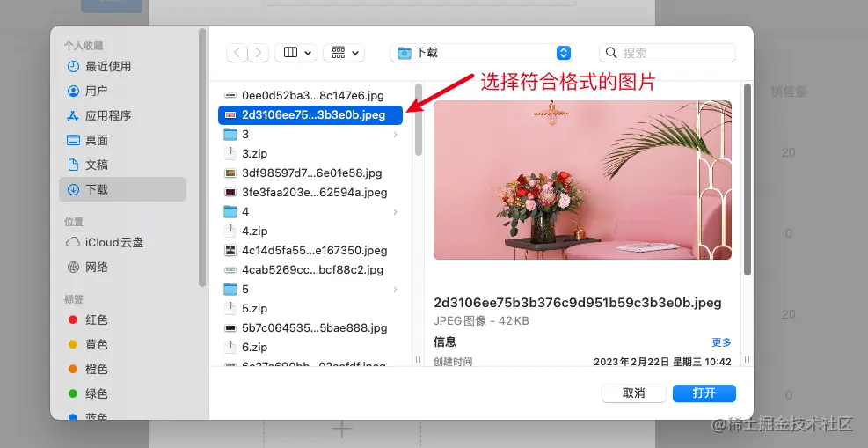Click the pink room preview image
This screenshot has height=448, width=868.
[x=582, y=180]
